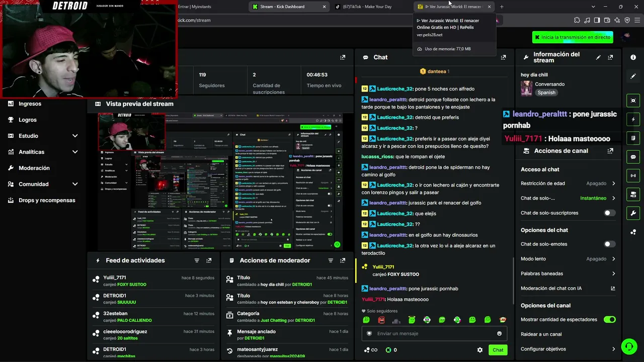Toggle the broadcast signal widget icon
644x362 pixels.
click(x=633, y=175)
